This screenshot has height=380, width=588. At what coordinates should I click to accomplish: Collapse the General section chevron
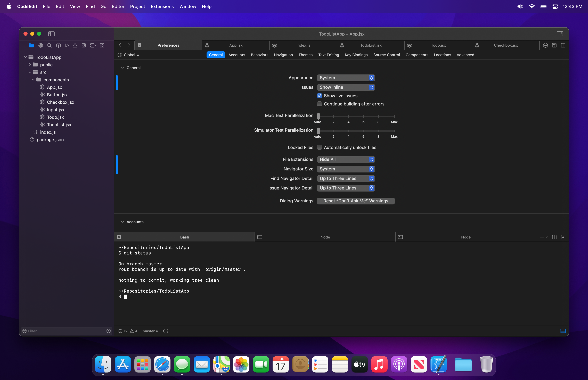122,68
